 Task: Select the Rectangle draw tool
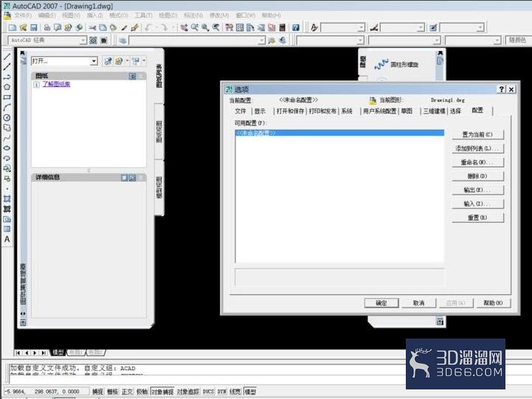coord(7,97)
